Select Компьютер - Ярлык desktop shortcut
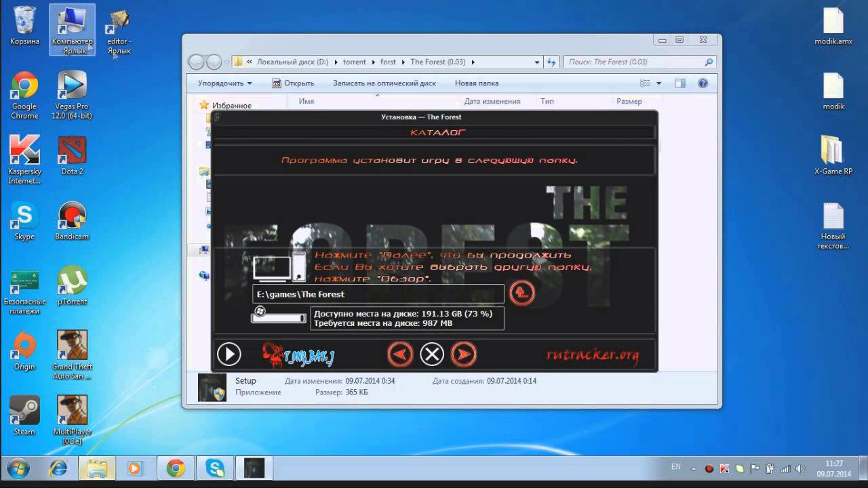 [x=72, y=30]
